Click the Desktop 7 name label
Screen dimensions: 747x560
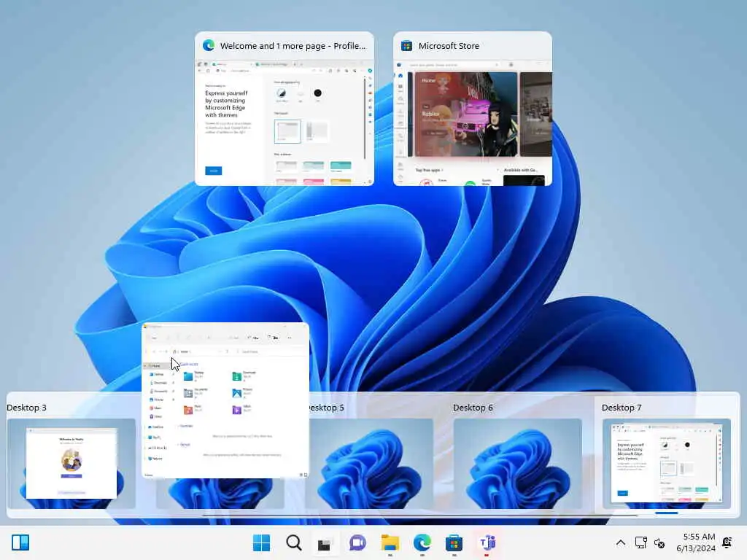pyautogui.click(x=622, y=408)
